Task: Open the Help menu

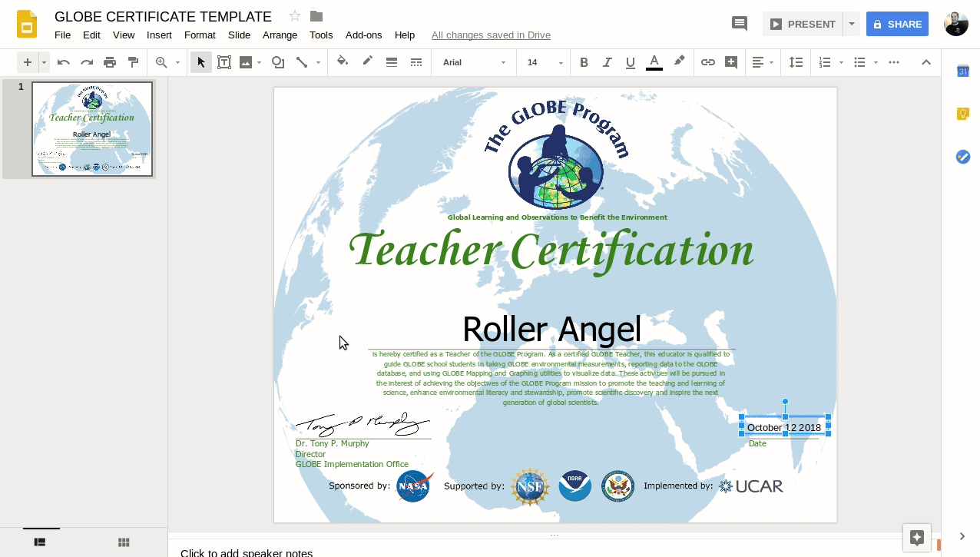Action: tap(404, 35)
